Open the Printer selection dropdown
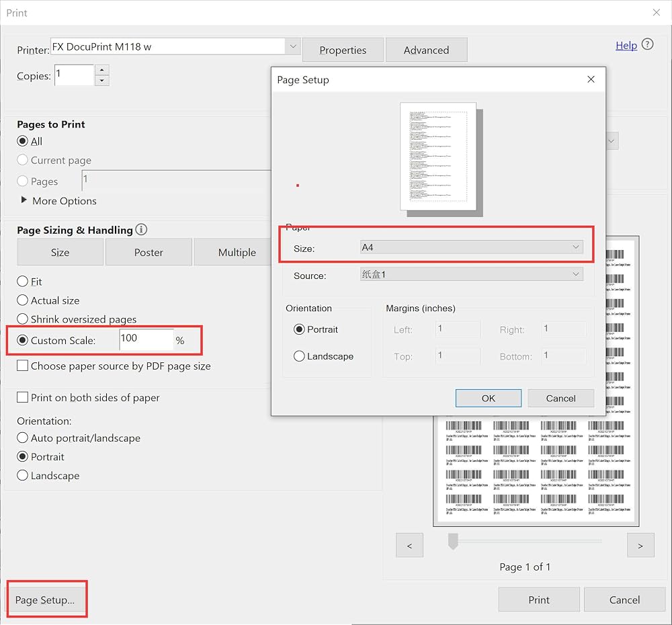The width and height of the screenshot is (672, 625). pyautogui.click(x=293, y=46)
